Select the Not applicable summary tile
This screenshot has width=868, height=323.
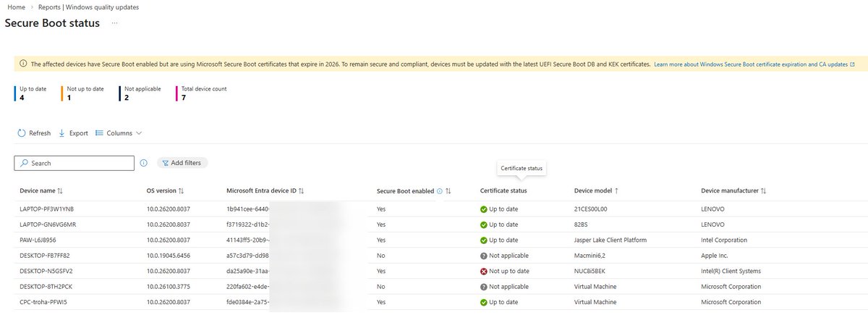(x=139, y=93)
